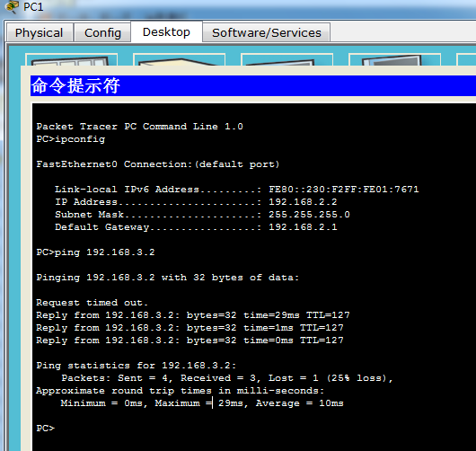Screen dimensions: 476x451
Task: Open the Config tab
Action: pyautogui.click(x=102, y=32)
